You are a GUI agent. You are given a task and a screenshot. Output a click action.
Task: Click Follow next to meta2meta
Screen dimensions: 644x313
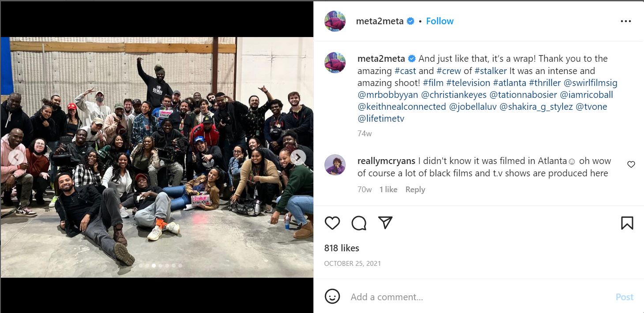pyautogui.click(x=440, y=21)
